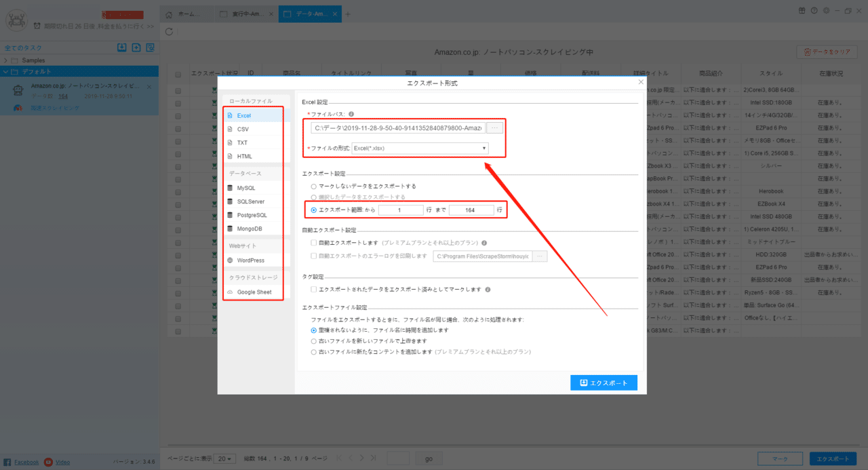Image resolution: width=868 pixels, height=470 pixels.
Task: Click the crab logo avatar
Action: 16,20
